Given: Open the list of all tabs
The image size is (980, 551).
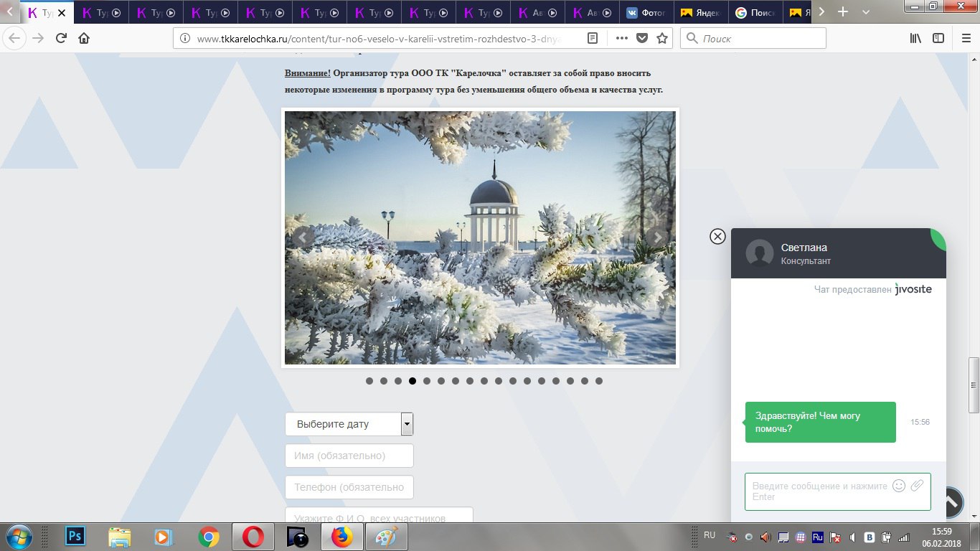Looking at the screenshot, I should point(865,12).
